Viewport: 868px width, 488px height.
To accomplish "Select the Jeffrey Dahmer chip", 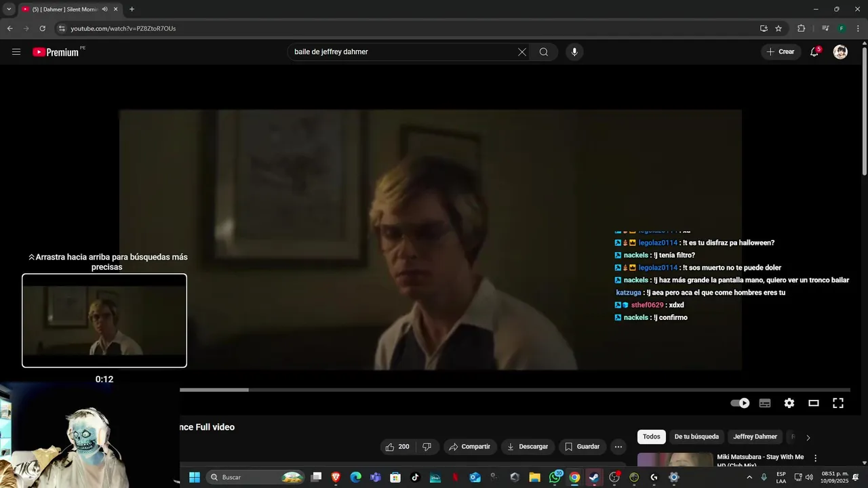I will 755,436.
